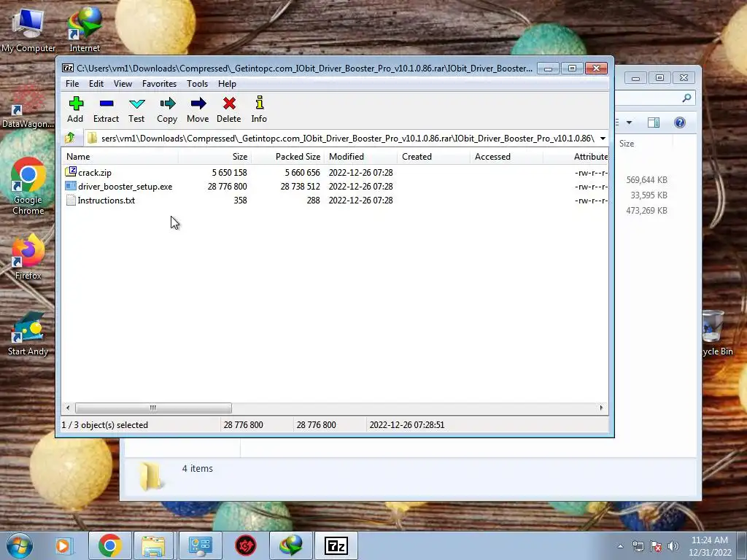The width and height of the screenshot is (747, 560).
Task: Click into the archive path field
Action: [341, 139]
